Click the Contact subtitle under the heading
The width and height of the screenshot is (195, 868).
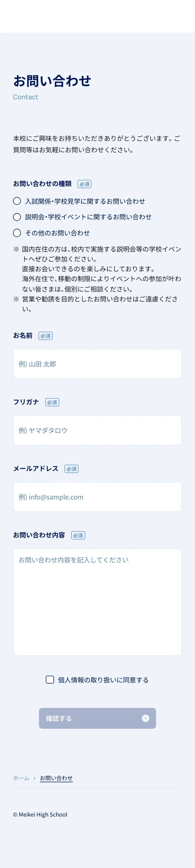pyautogui.click(x=25, y=97)
